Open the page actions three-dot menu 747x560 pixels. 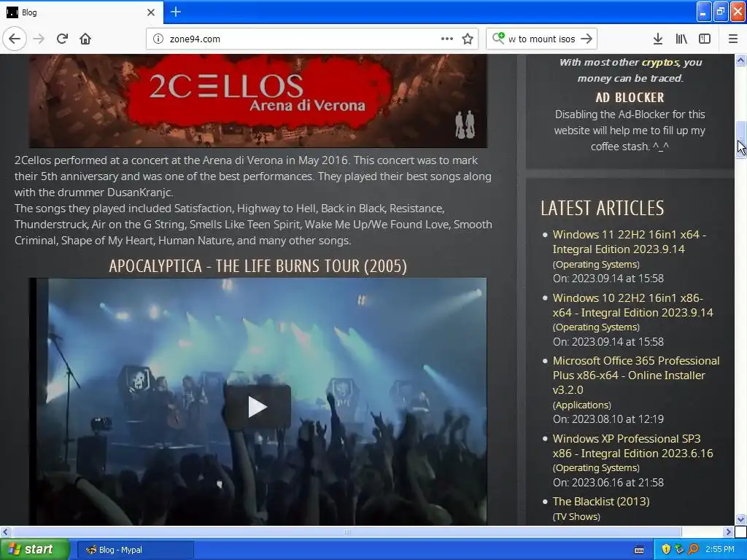click(447, 39)
